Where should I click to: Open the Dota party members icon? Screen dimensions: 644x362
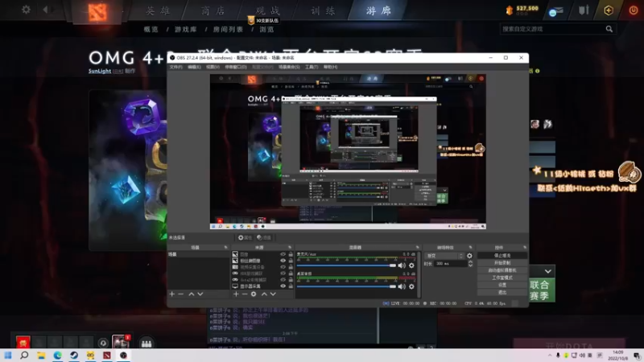(x=147, y=343)
